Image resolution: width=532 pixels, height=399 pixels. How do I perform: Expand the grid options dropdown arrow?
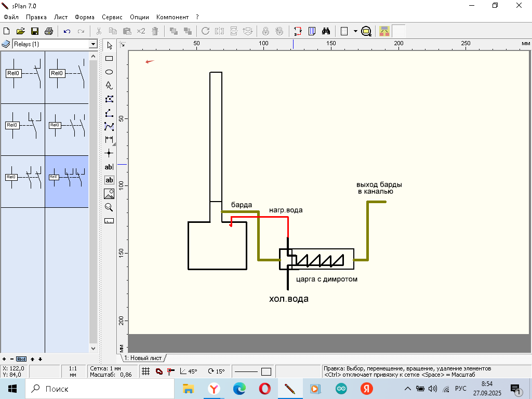coord(355,31)
